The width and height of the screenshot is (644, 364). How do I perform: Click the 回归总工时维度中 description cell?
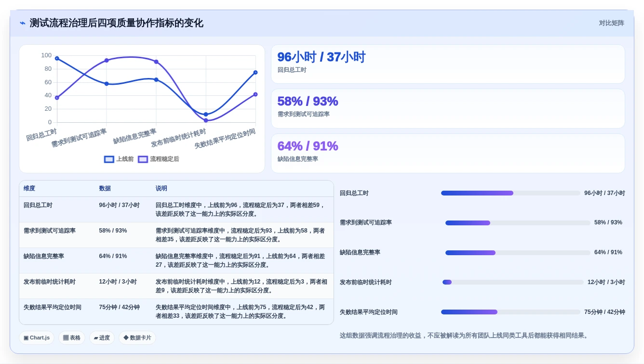[242, 209]
